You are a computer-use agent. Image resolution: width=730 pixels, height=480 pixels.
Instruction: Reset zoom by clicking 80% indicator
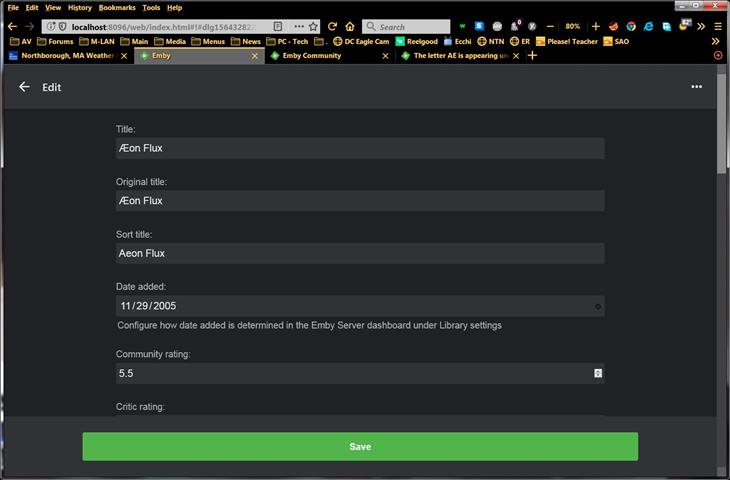[x=573, y=27]
